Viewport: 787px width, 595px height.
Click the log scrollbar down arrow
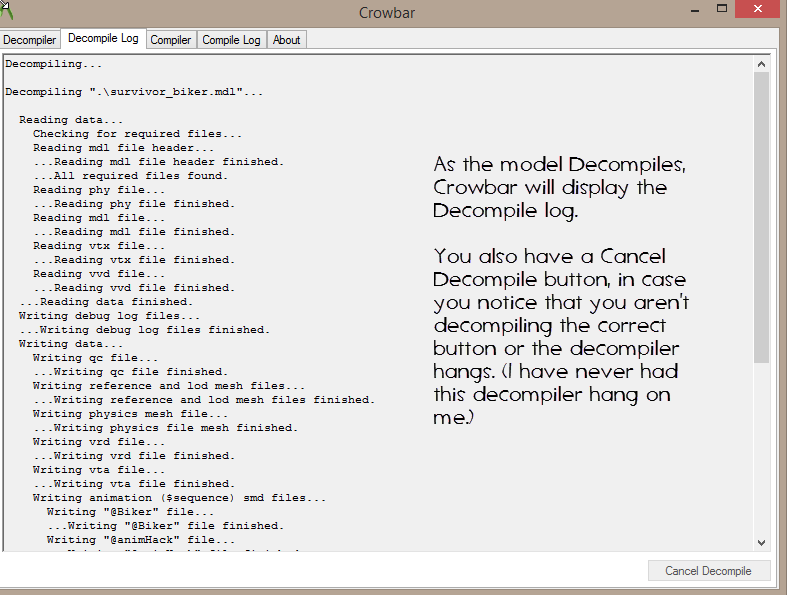pyautogui.click(x=761, y=543)
